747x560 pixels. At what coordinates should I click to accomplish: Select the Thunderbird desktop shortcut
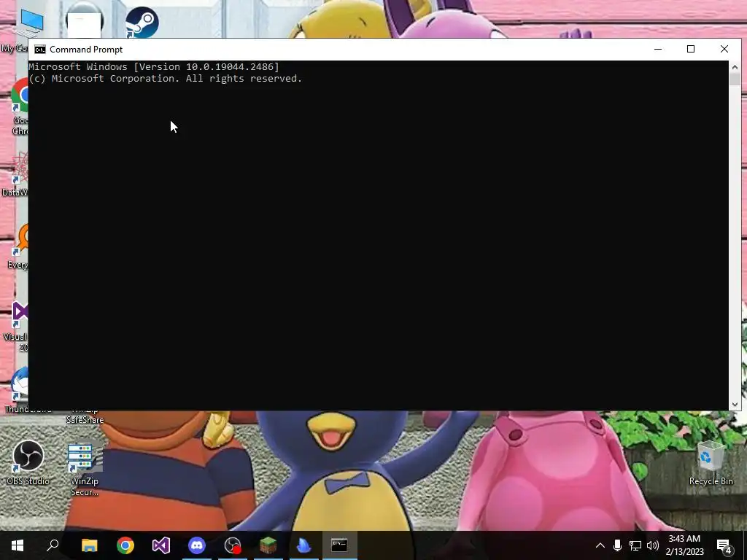point(18,389)
